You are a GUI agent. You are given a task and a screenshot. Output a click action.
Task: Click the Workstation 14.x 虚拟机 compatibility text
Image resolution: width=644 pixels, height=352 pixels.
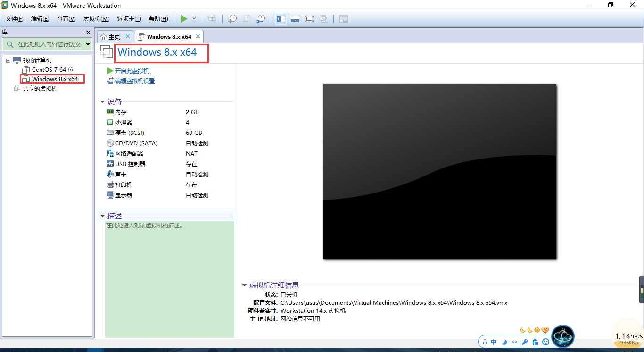[313, 311]
